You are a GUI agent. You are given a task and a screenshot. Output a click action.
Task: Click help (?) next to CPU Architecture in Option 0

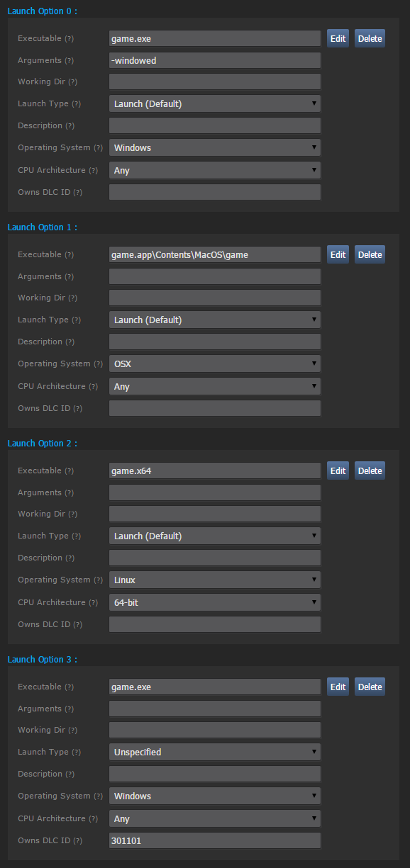pyautogui.click(x=92, y=171)
